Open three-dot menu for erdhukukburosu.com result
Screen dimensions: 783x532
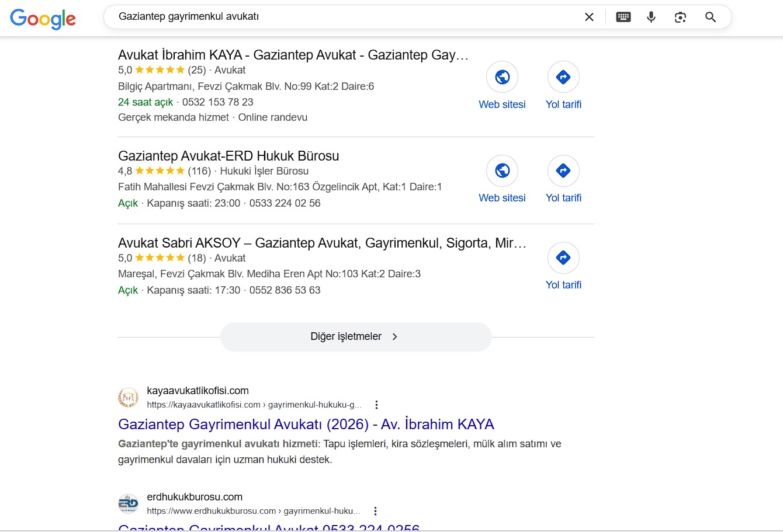pyautogui.click(x=375, y=511)
